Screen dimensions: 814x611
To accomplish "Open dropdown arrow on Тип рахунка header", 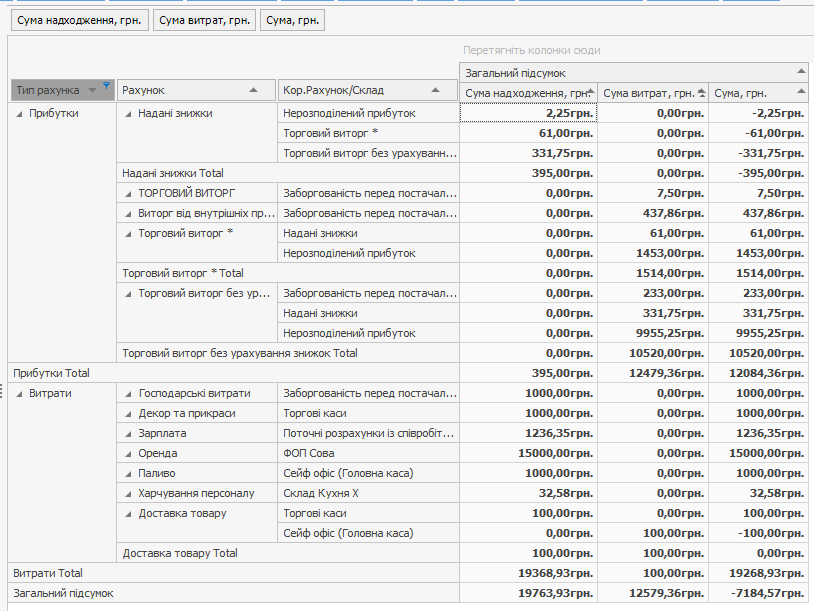I will coord(93,91).
